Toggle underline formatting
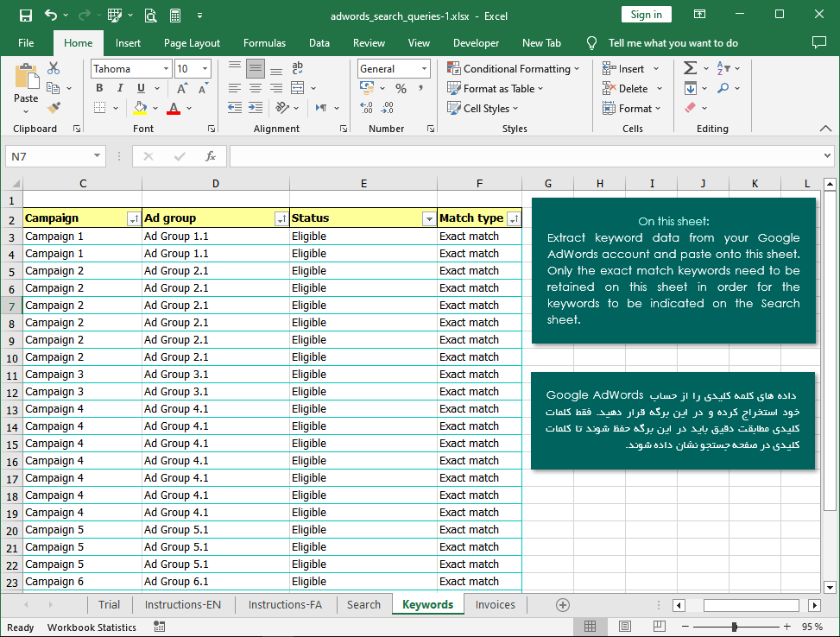Screen dimensions: 840x637 point(141,88)
